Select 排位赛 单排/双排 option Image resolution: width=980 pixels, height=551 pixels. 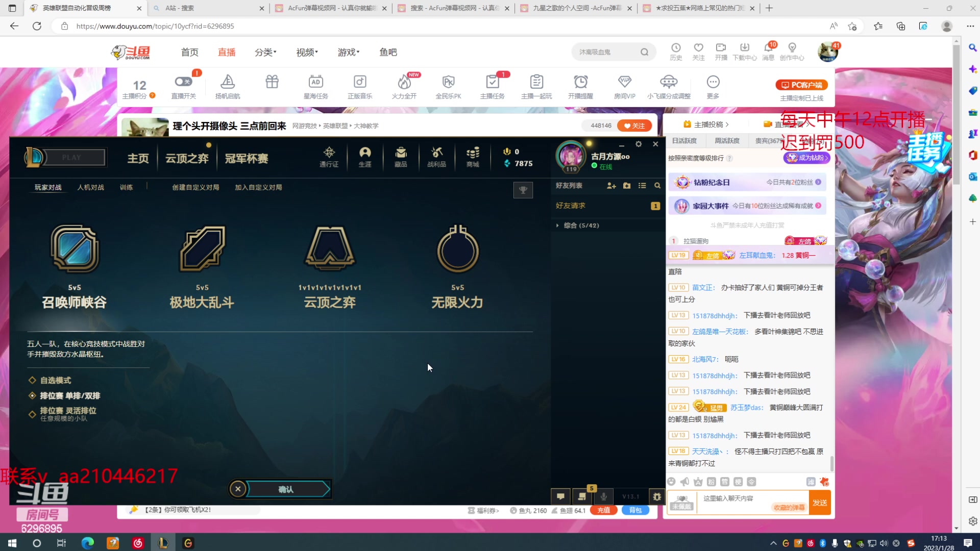[x=64, y=396]
